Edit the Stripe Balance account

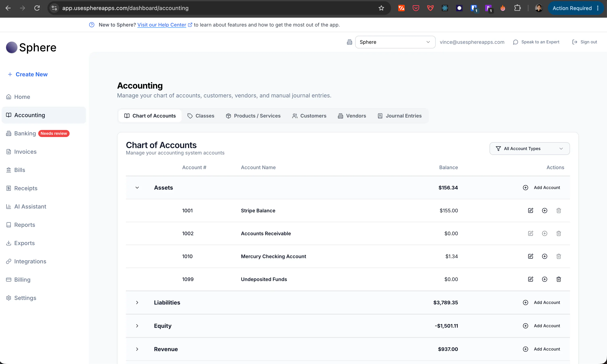pos(530,211)
